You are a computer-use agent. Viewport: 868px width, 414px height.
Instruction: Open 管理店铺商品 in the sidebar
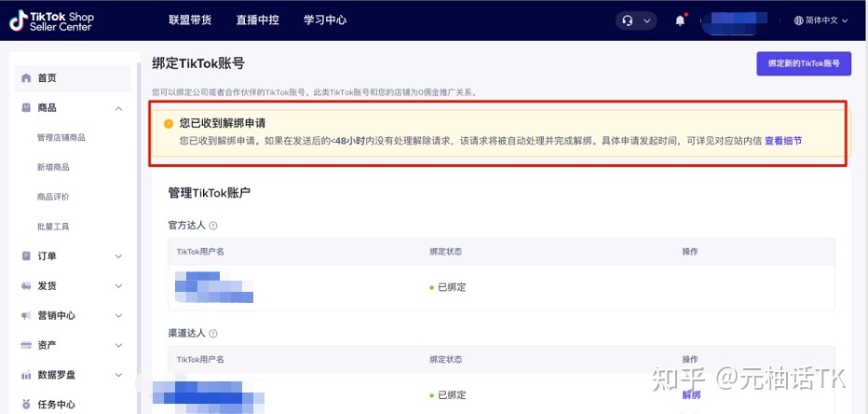(x=61, y=137)
